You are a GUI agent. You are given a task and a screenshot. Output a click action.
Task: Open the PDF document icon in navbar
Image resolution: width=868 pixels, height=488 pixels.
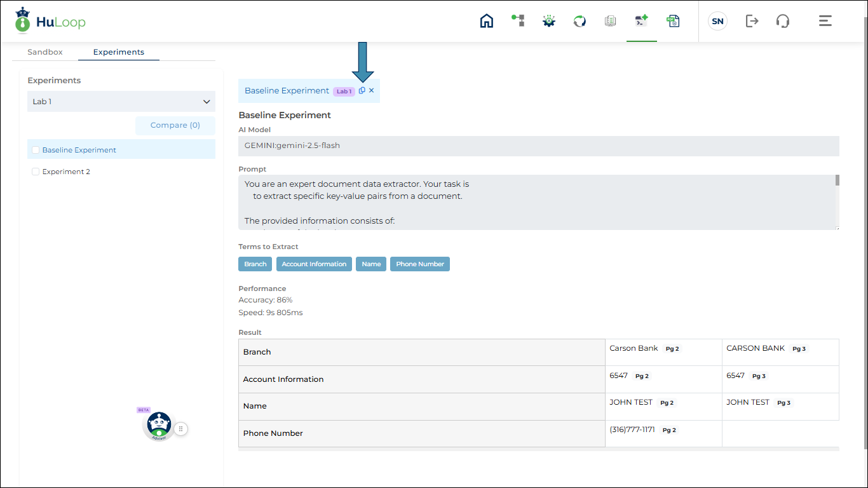673,21
